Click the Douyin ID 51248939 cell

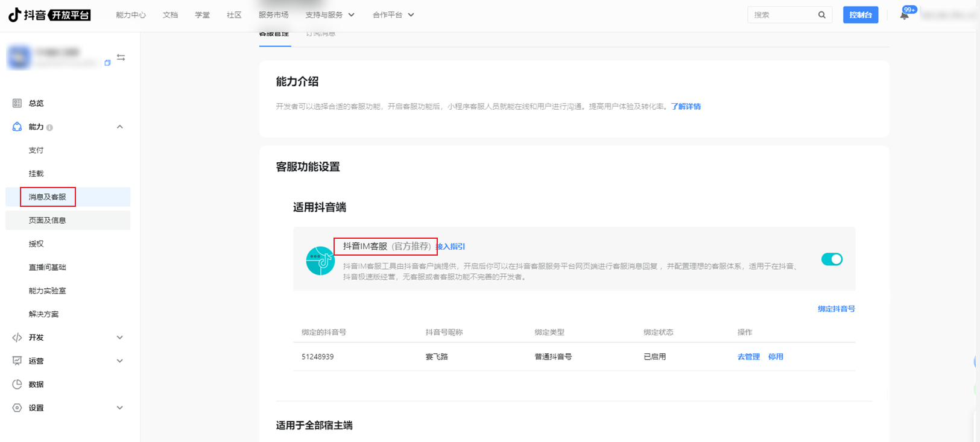coord(318,357)
